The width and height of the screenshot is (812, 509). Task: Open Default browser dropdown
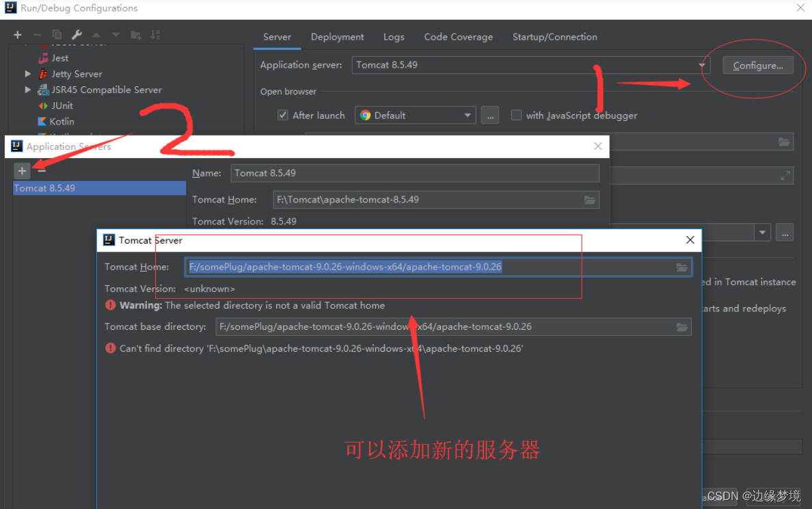tap(416, 115)
